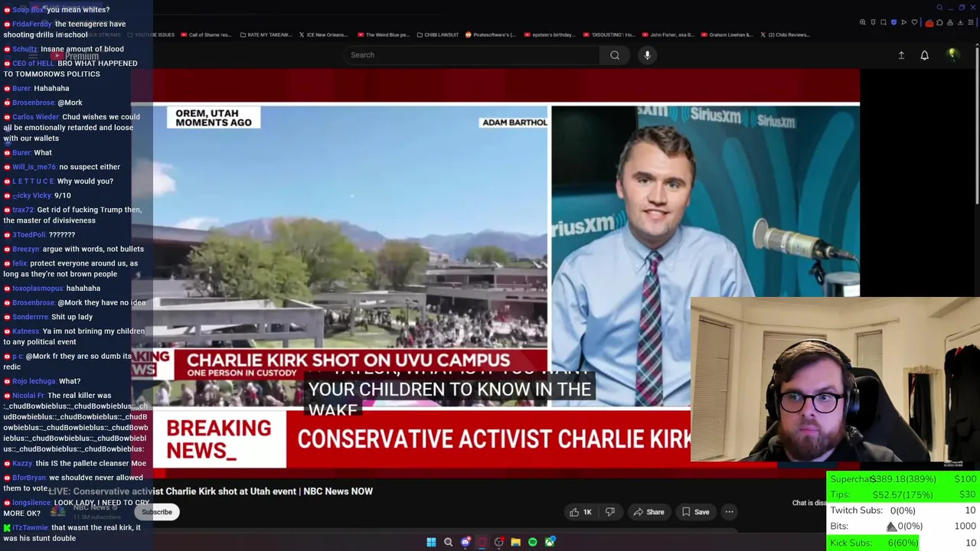Click the page zoom magnifier icon in browser toolbar
This screenshot has height=551, width=980.
863,22
